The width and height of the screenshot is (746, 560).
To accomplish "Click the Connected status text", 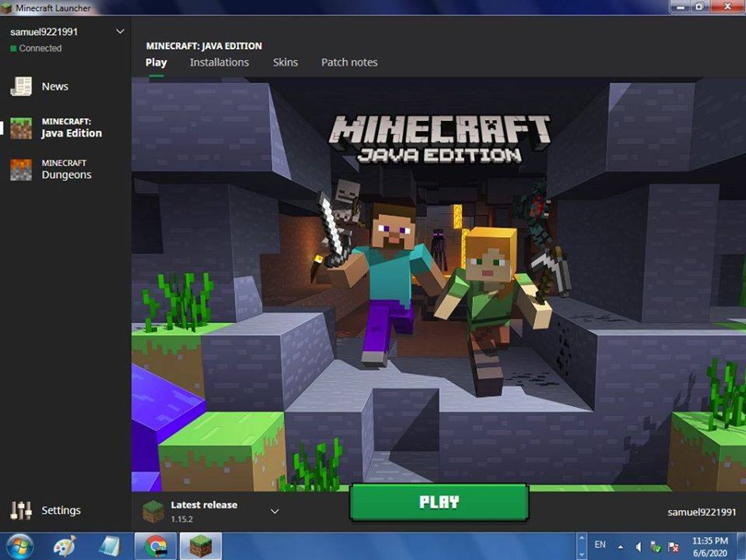I will 40,48.
